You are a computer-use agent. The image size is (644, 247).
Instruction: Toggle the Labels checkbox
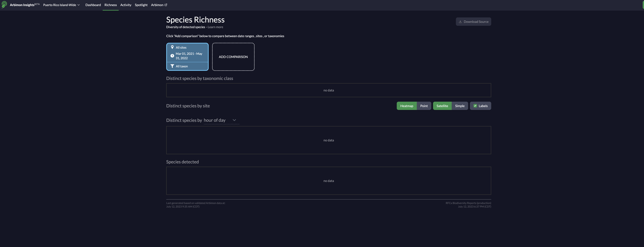(475, 106)
